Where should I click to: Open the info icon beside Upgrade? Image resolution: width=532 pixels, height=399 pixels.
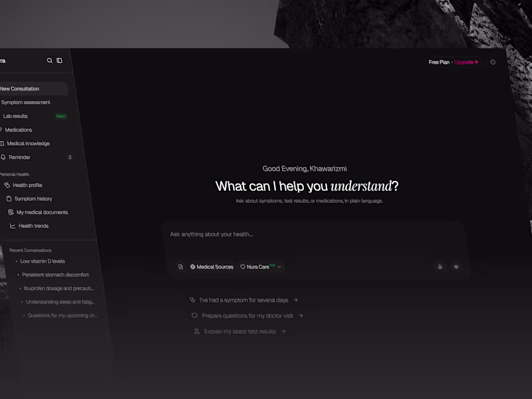[x=493, y=62]
